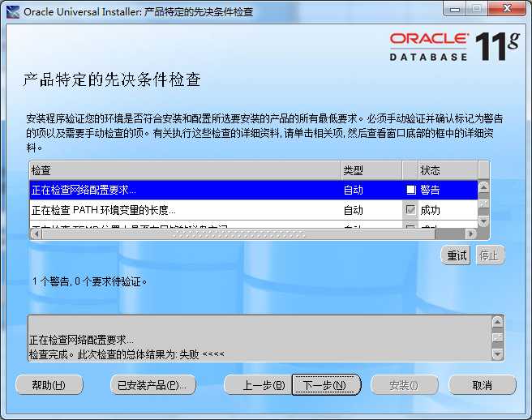Cancel installation with 取消 button
Viewport: 532px width, 420px height.
click(482, 385)
